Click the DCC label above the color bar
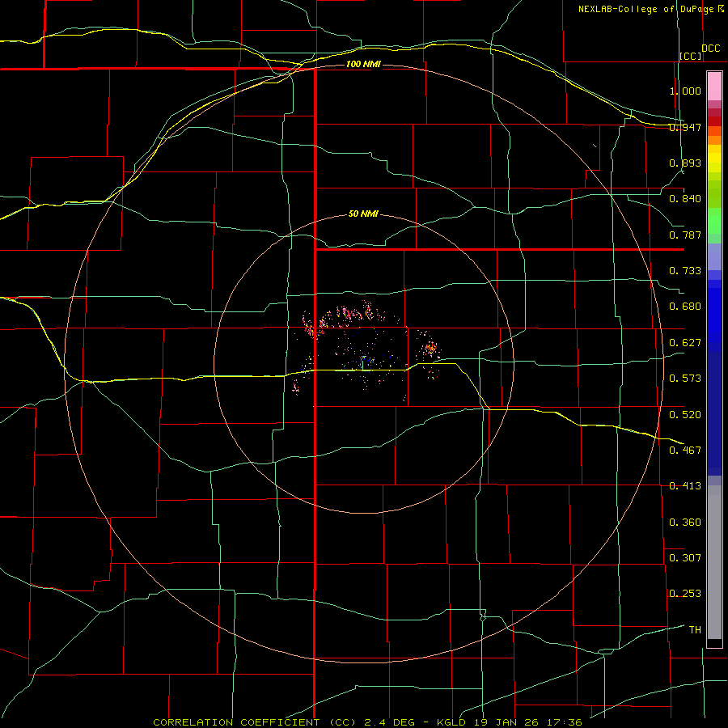 [711, 49]
